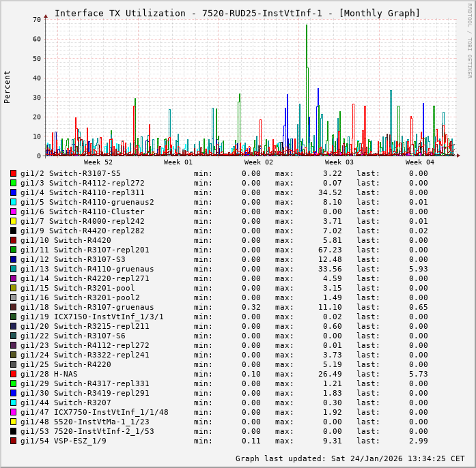Click the Percent y-axis label
This screenshot has width=476, height=468.
[8, 87]
